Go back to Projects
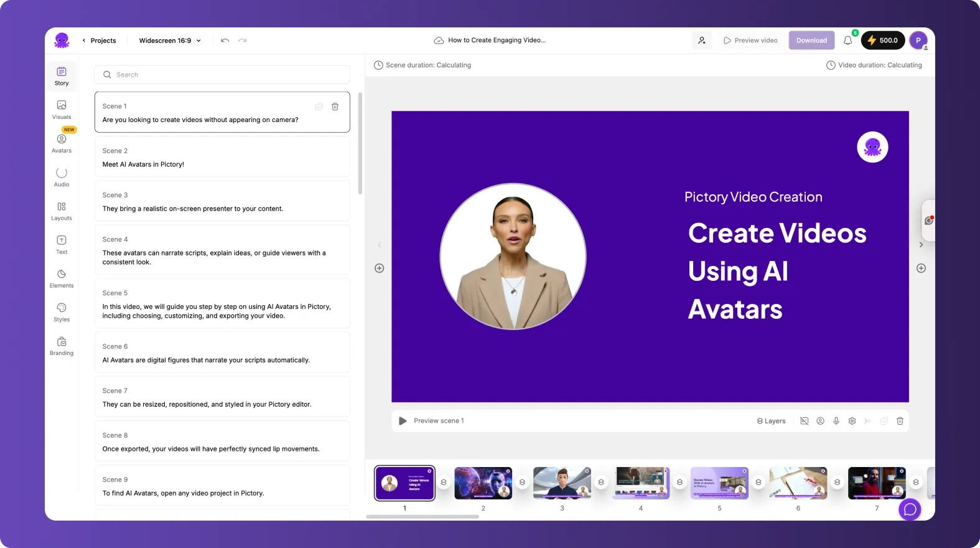Screen dimensions: 980x548 99,40
